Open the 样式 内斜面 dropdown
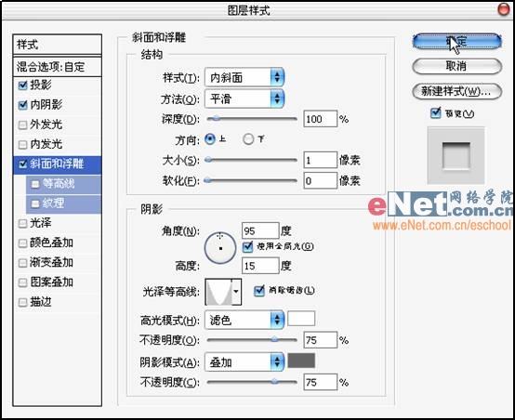Image resolution: width=515 pixels, height=420 pixels. pos(244,78)
